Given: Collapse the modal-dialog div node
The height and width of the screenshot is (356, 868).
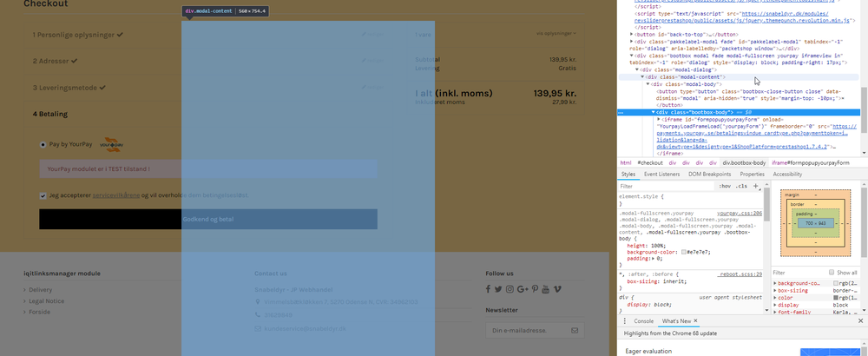Looking at the screenshot, I should [638, 69].
